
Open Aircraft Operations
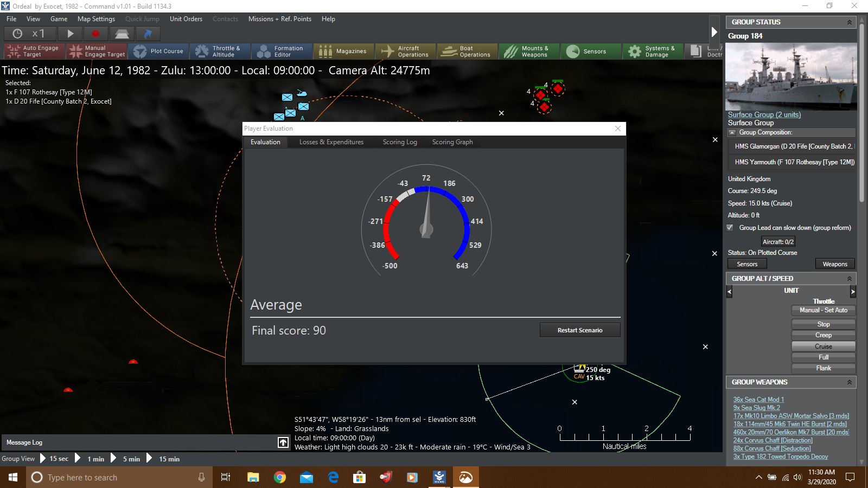tap(406, 51)
